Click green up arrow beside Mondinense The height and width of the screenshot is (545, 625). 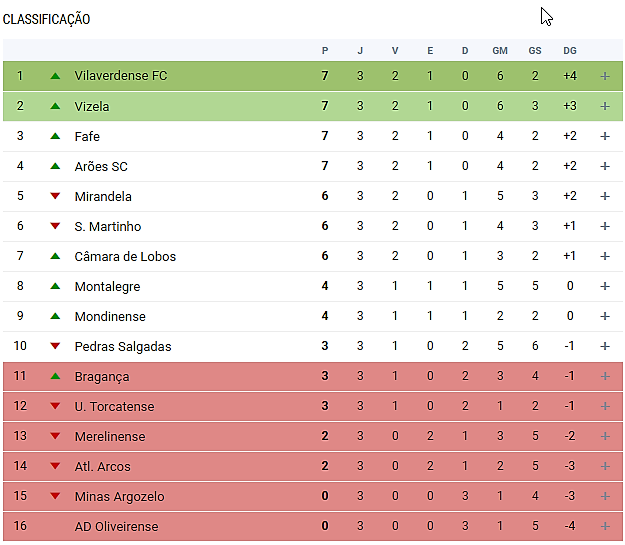click(x=55, y=316)
